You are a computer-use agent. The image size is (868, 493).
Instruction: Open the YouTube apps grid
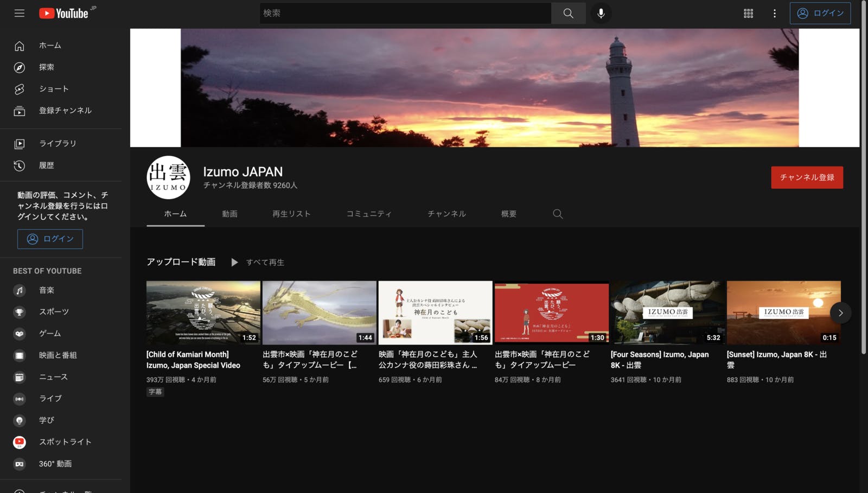pos(748,13)
